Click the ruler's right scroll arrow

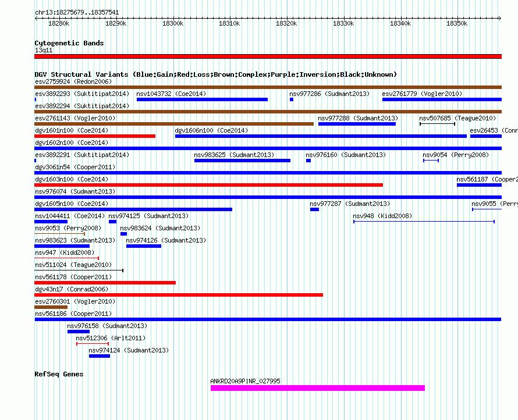pyautogui.click(x=500, y=19)
